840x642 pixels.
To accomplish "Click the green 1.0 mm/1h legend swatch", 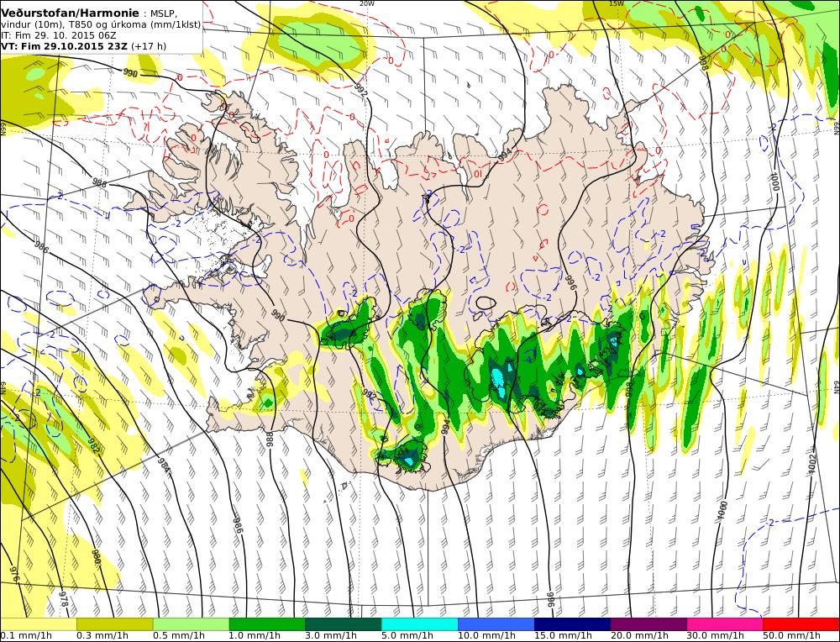I will pyautogui.click(x=267, y=624).
